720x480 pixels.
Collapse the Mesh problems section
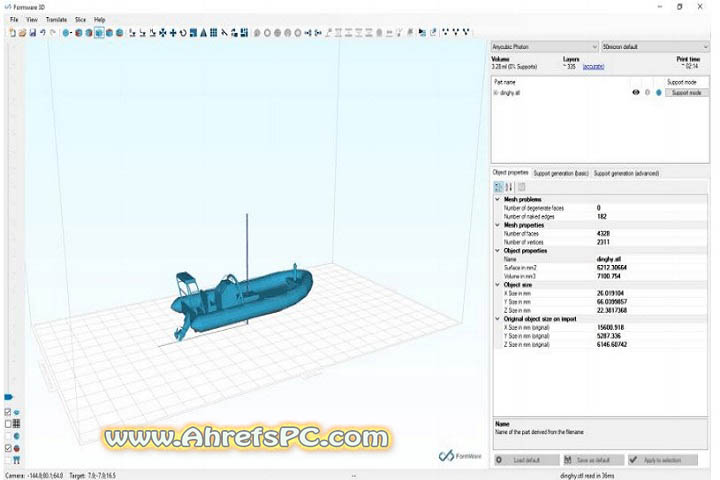[498, 199]
